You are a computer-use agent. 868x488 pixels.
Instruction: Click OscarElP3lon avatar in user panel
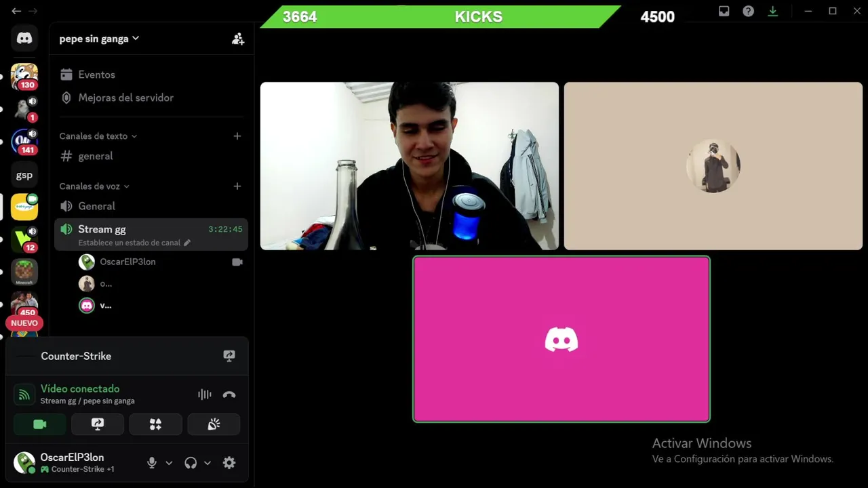[24, 463]
